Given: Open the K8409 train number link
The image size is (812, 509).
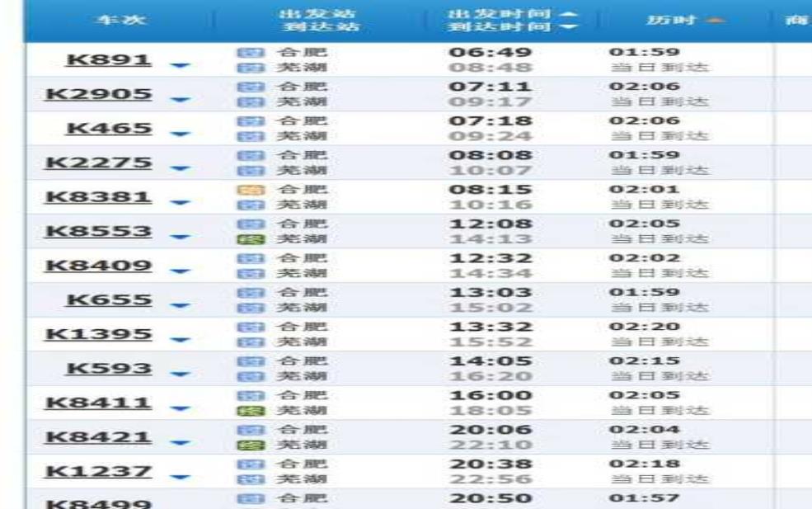Looking at the screenshot, I should point(98,266).
